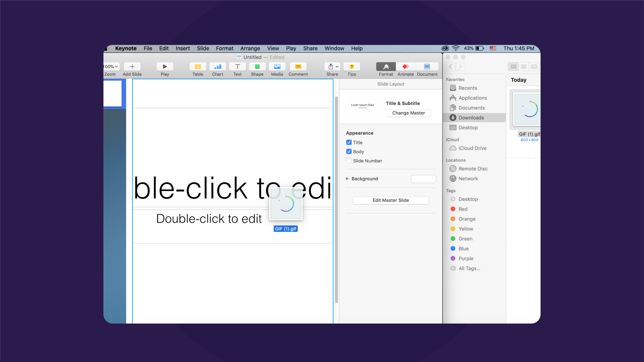Add a Comment using the Comment icon
This screenshot has width=644, height=362.
point(298,67)
